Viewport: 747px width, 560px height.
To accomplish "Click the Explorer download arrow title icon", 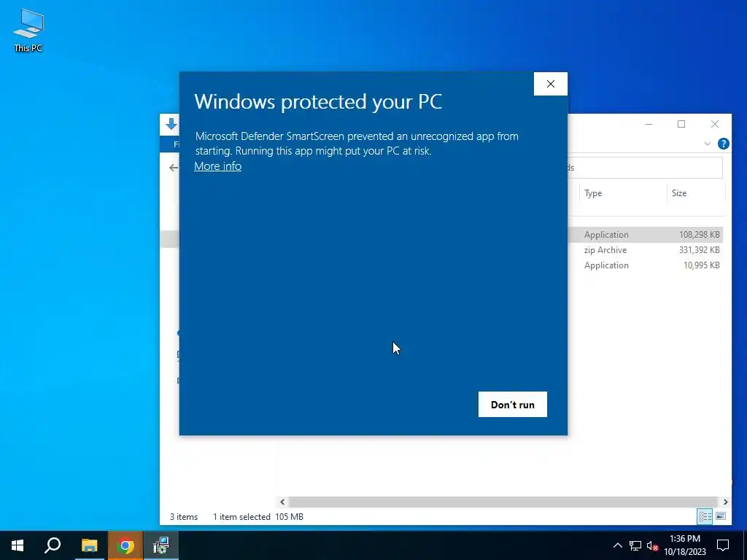I will pyautogui.click(x=171, y=124).
